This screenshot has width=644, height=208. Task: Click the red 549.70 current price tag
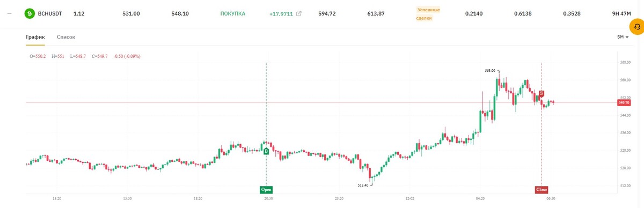coord(624,102)
